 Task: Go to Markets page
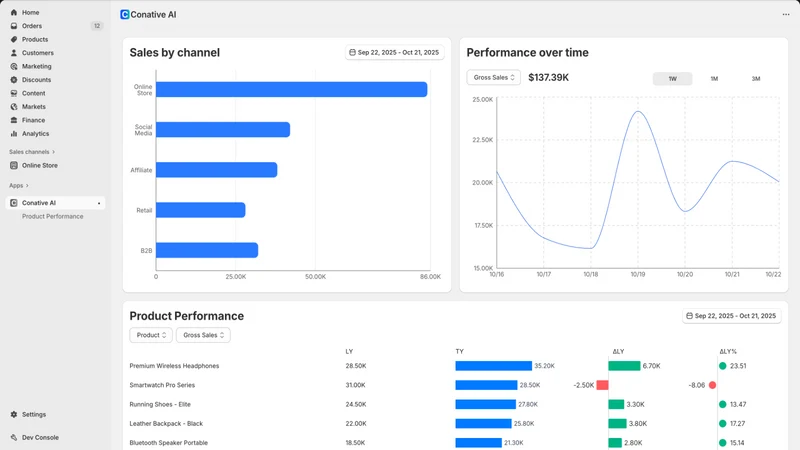34,107
